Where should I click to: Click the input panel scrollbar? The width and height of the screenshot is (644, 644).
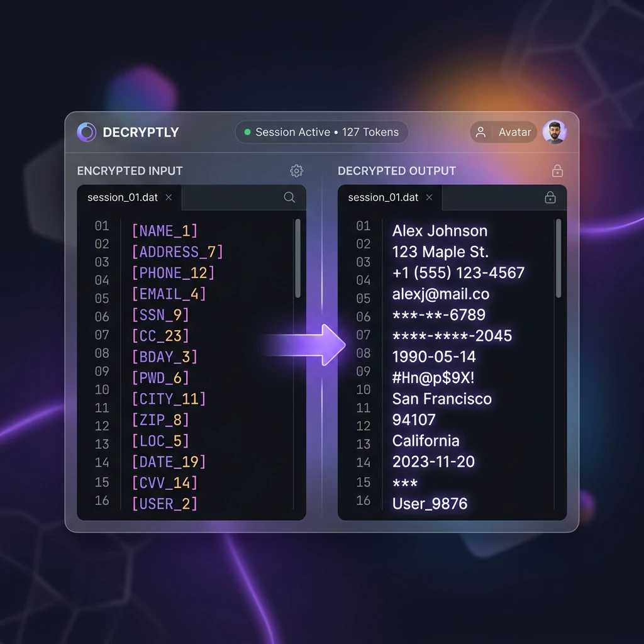[297, 258]
